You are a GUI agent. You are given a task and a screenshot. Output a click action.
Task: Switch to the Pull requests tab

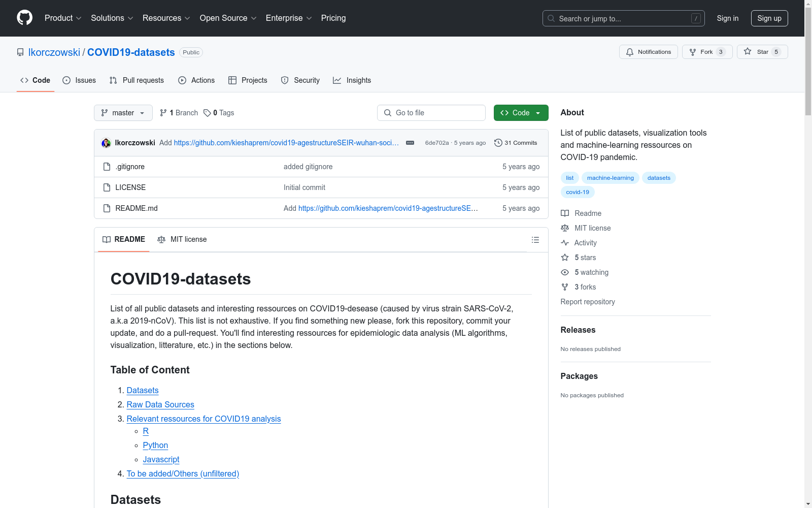tap(137, 80)
